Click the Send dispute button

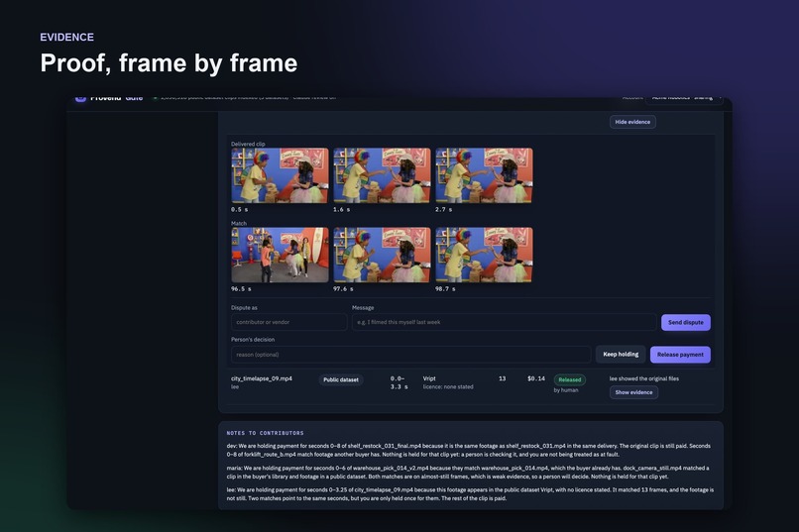tap(685, 322)
